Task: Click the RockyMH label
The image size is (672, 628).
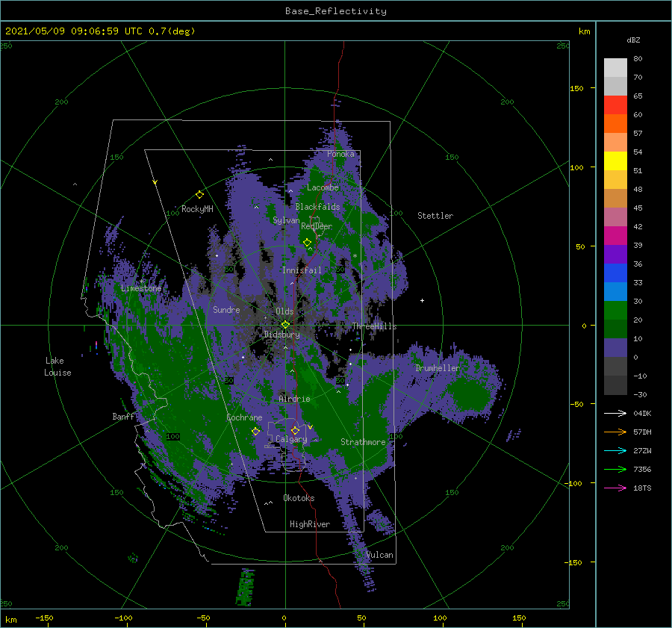Action: pos(197,209)
